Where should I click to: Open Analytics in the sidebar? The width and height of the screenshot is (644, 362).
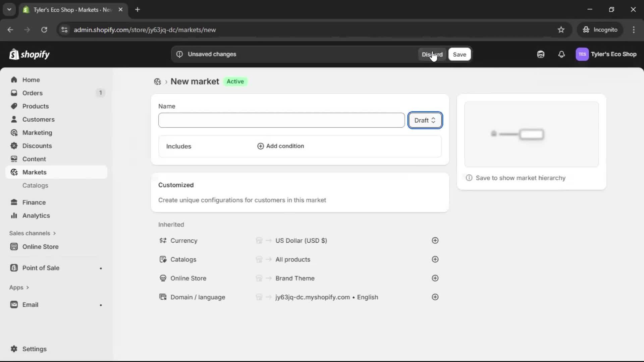36,216
